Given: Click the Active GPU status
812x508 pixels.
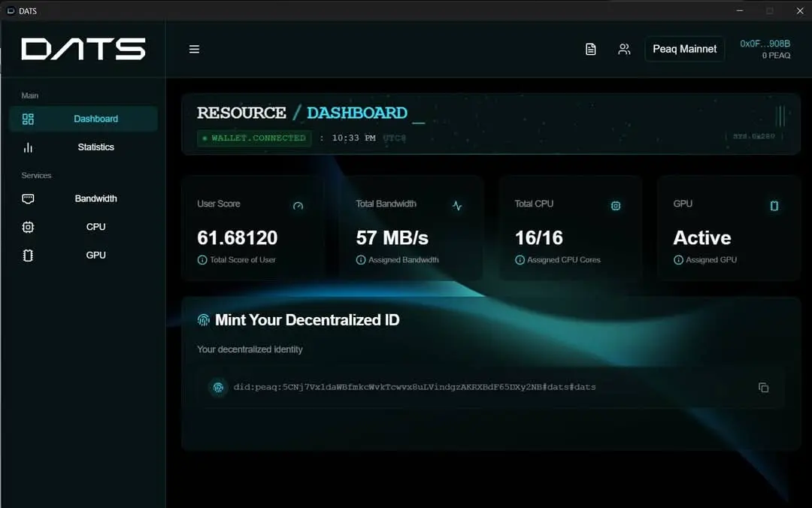Looking at the screenshot, I should pyautogui.click(x=702, y=237).
